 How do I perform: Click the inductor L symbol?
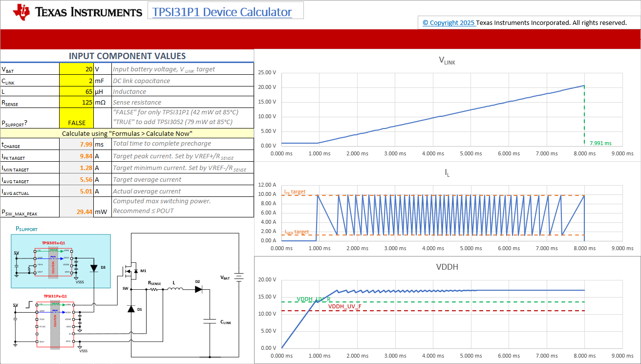pyautogui.click(x=174, y=289)
